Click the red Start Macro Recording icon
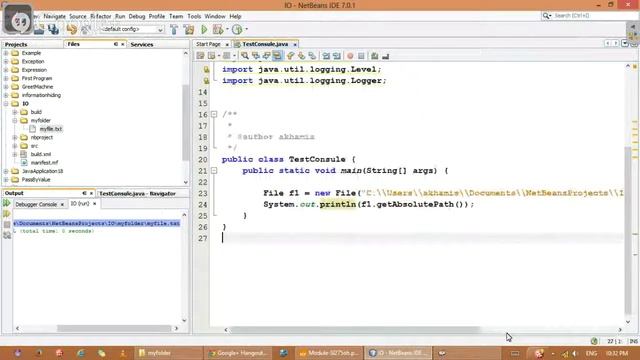The image size is (640, 360). pyautogui.click(x=350, y=56)
